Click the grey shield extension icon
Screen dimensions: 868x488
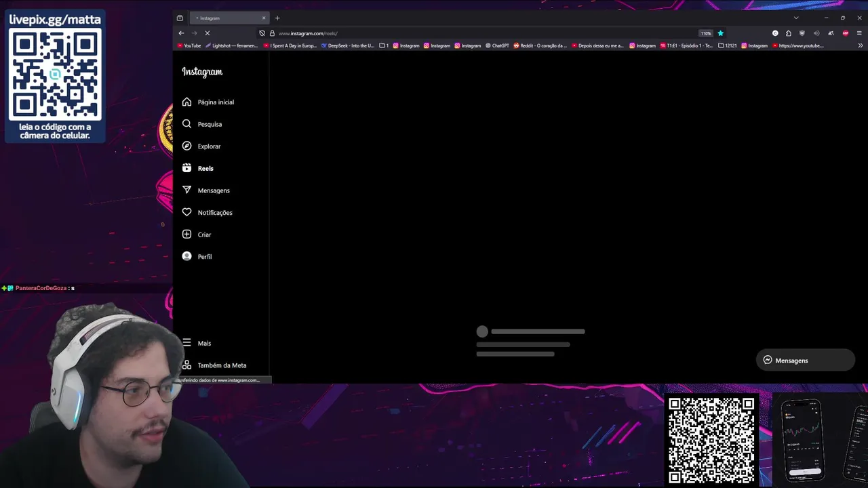pos(802,33)
